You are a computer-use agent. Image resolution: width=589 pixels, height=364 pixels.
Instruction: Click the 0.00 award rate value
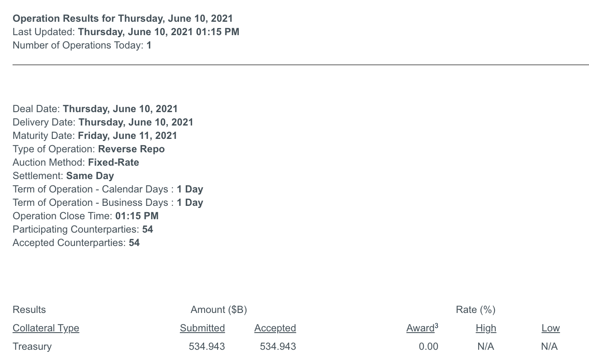(x=428, y=346)
